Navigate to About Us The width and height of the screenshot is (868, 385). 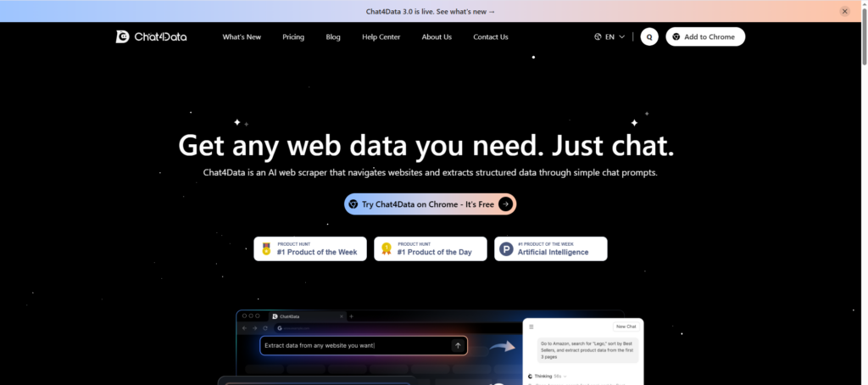point(437,36)
